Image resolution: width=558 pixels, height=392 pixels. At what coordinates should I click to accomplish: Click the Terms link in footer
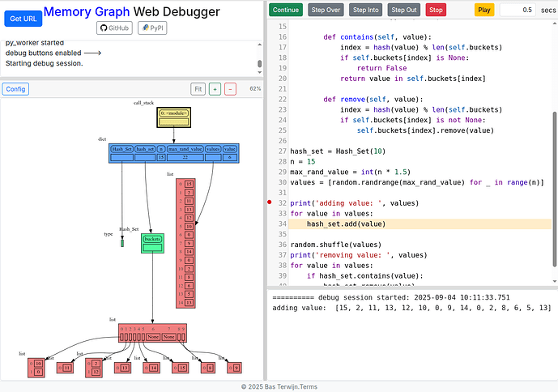pos(309,386)
